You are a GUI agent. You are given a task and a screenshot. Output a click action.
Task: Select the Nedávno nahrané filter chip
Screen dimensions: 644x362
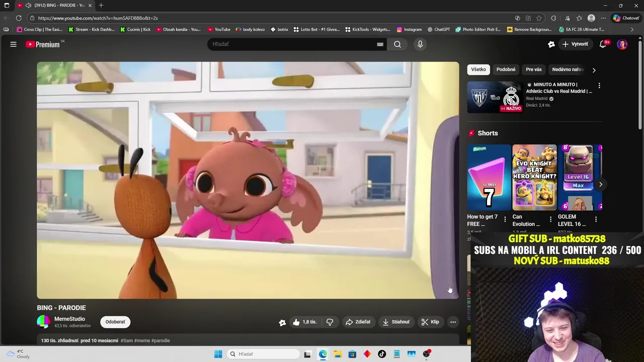point(567,69)
